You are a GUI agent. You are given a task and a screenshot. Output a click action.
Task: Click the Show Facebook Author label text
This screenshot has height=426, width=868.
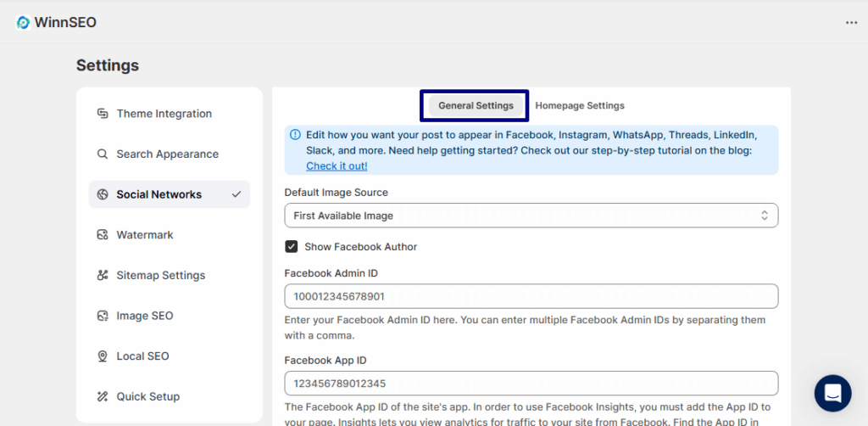pyautogui.click(x=361, y=246)
